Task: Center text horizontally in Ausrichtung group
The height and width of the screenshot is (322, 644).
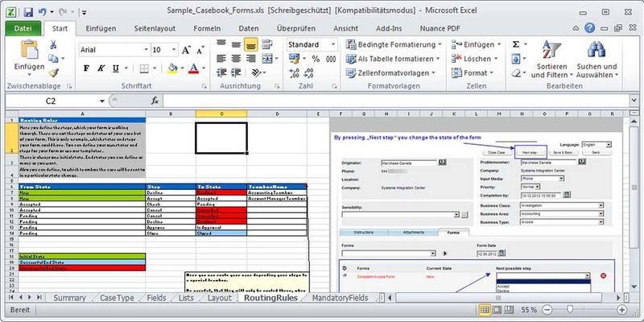Action: tap(236, 59)
